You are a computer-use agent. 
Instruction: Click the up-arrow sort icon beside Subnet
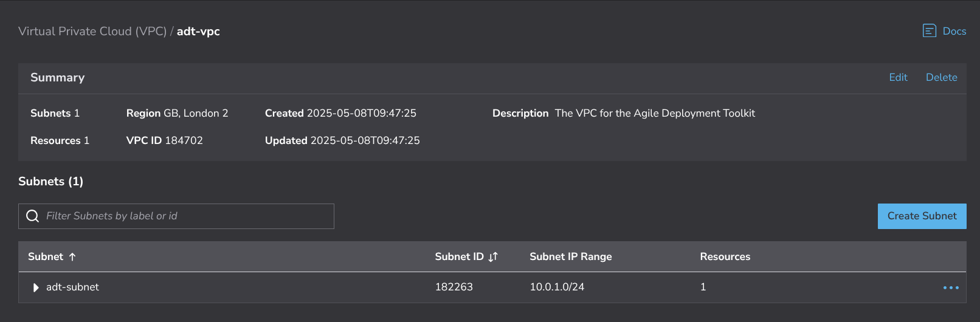pos(72,257)
